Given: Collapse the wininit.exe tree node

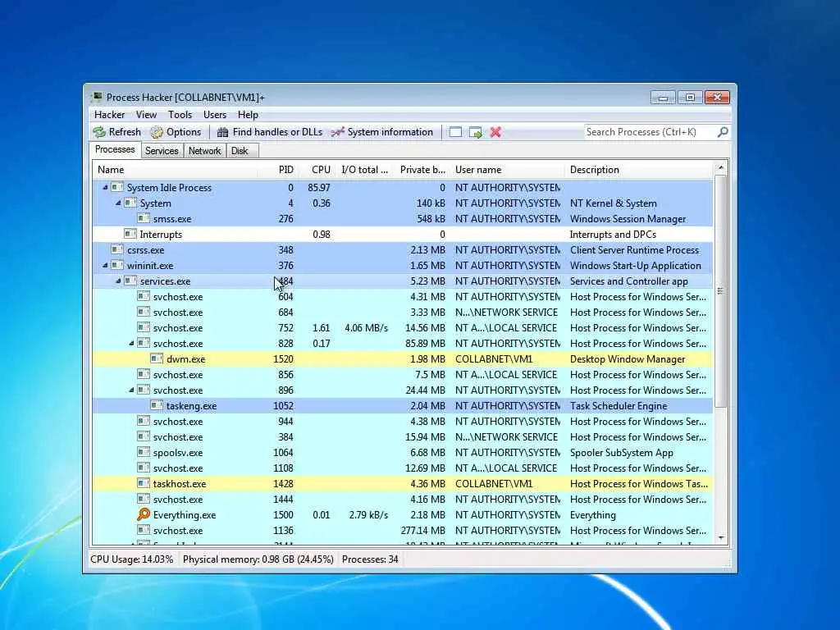Looking at the screenshot, I should 105,265.
